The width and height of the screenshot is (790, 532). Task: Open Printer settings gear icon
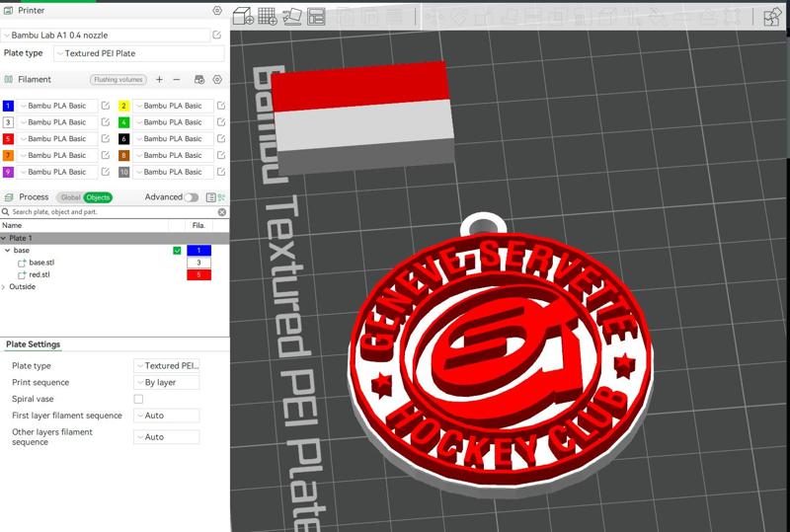pos(217,11)
